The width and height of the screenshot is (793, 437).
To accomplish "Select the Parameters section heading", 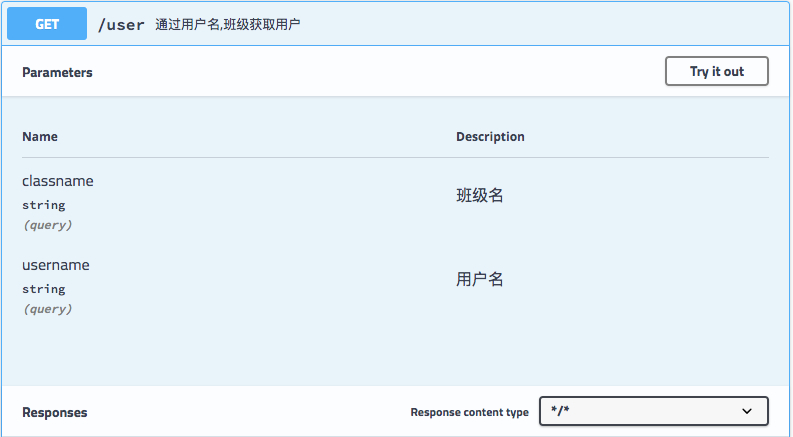I will [57, 72].
